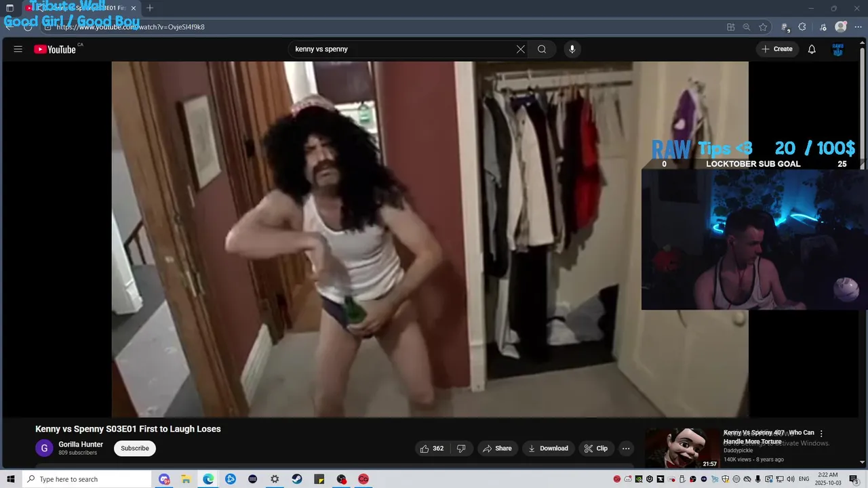Open 'Kenny Vs Spenny 407' suggested video title
The image size is (868, 488).
[769, 437]
